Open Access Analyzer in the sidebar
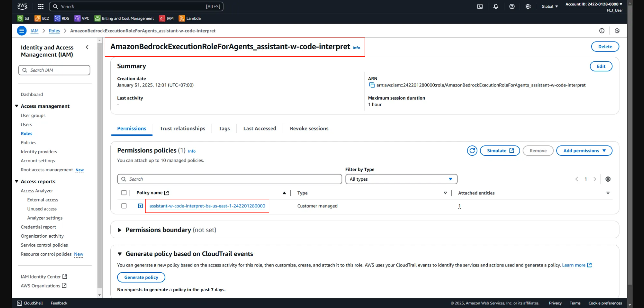Viewport: 644px width, 308px height. pos(37,191)
